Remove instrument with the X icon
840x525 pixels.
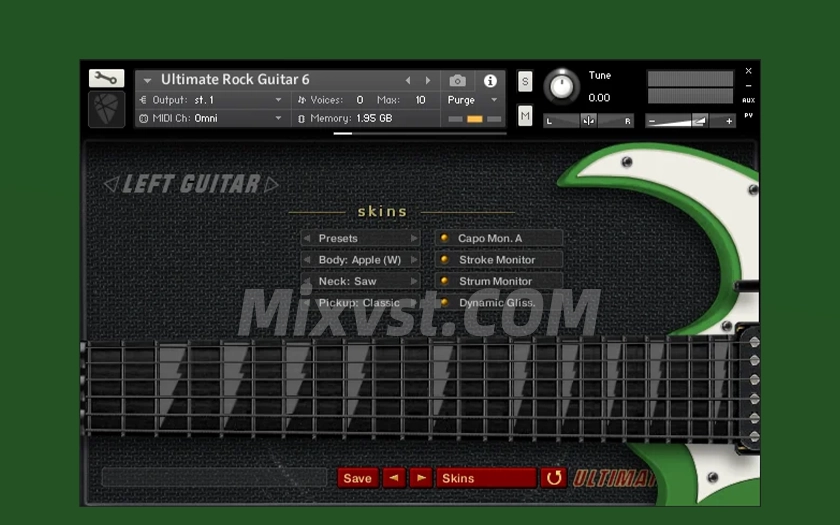pos(748,71)
